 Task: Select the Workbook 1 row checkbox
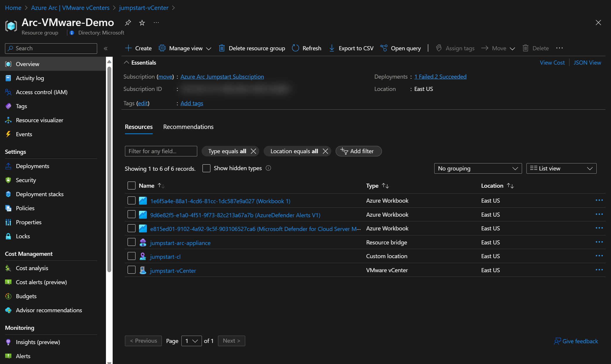131,201
